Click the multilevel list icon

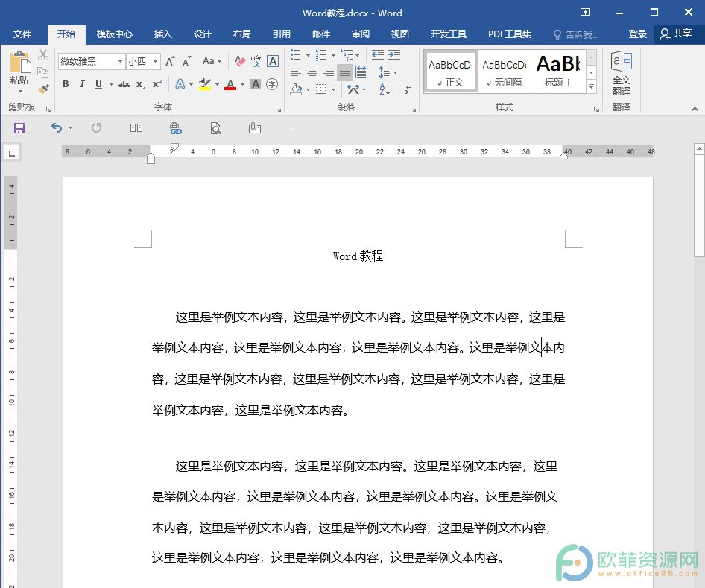coord(347,55)
